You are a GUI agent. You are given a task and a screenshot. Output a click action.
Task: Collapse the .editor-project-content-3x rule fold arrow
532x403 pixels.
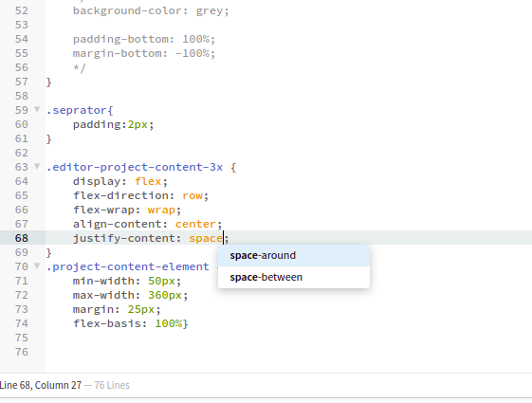[x=37, y=167]
